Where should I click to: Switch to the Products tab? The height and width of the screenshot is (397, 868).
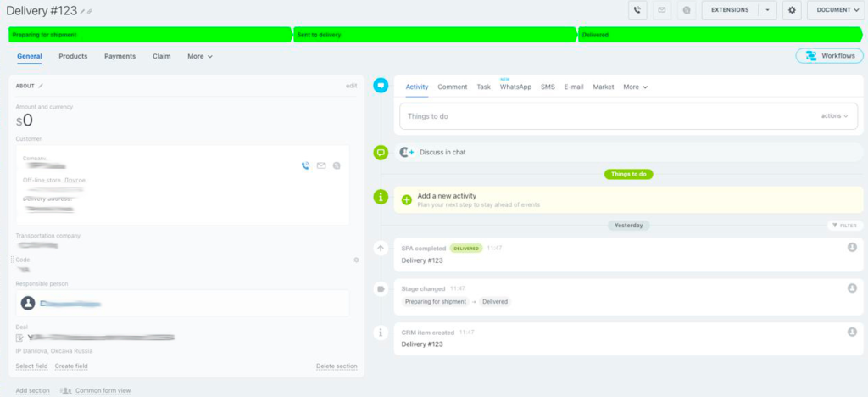coord(73,56)
